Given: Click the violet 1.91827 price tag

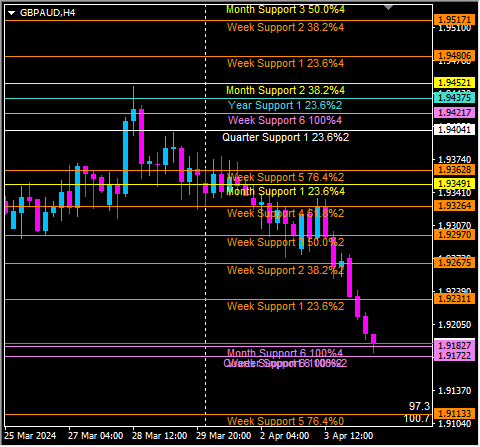Looking at the screenshot, I should click(x=454, y=345).
